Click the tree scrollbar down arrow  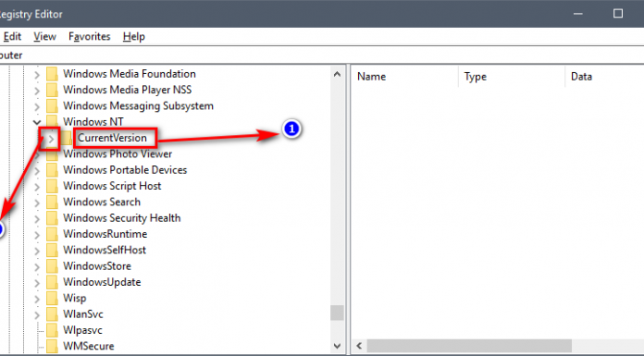tap(337, 346)
